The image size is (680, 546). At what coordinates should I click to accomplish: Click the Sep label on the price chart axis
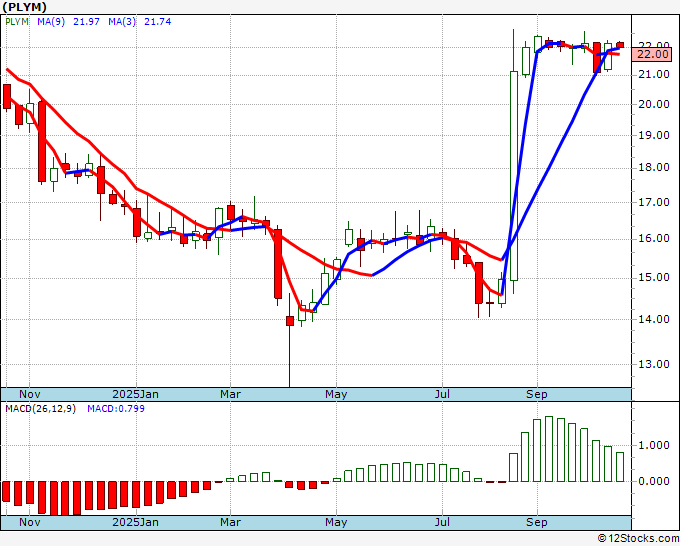(x=537, y=394)
